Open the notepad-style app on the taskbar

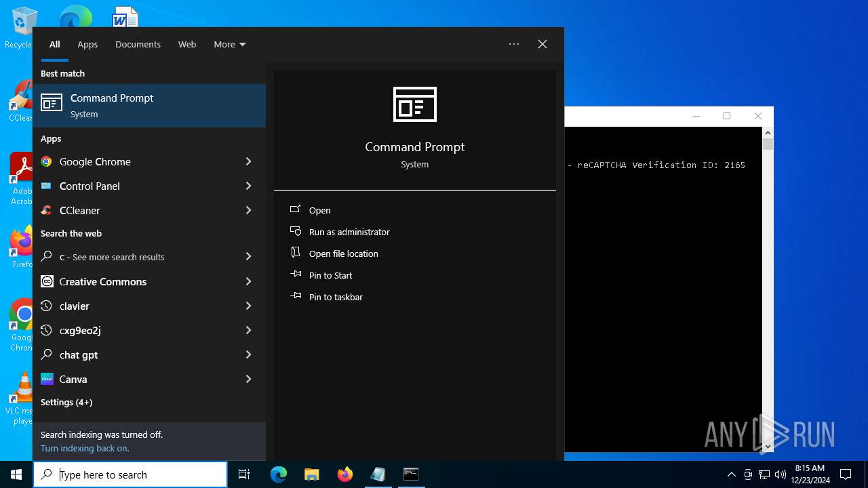tap(378, 474)
